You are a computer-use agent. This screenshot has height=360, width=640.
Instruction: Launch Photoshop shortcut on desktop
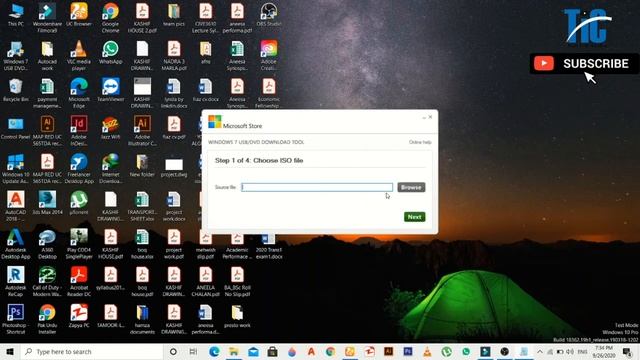click(16, 319)
